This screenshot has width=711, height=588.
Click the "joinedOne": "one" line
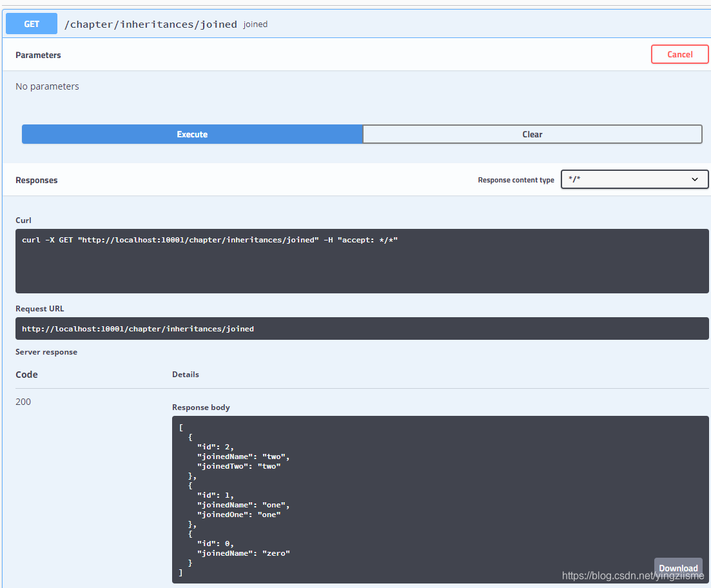tap(239, 514)
